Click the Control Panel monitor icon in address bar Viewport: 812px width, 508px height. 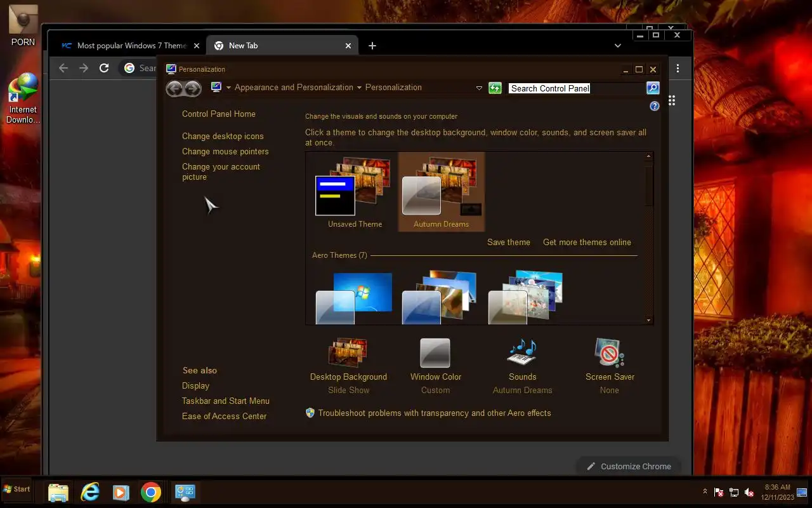216,87
